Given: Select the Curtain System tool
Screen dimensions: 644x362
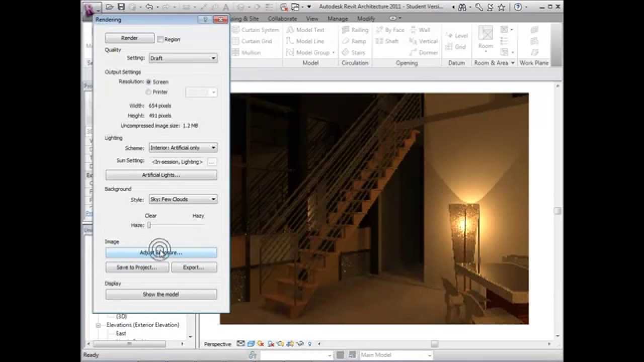Looking at the screenshot, I should click(x=255, y=30).
